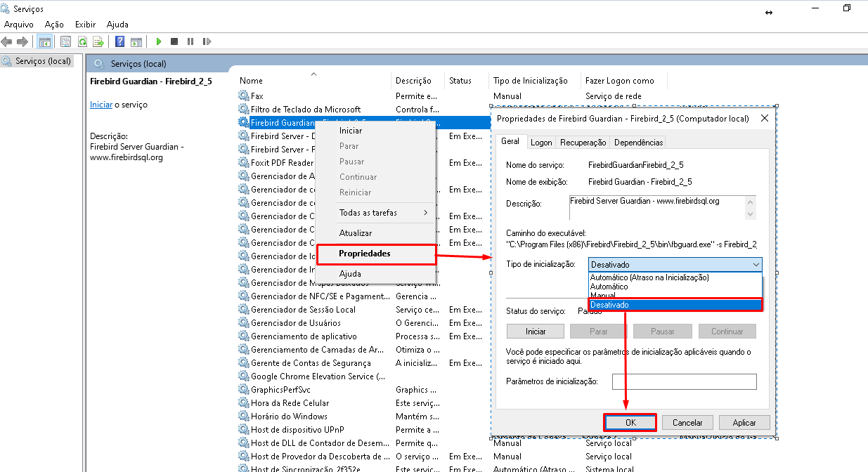Click Cancelar in the properties dialog
Viewport: 868px width, 472px height.
[x=687, y=423]
